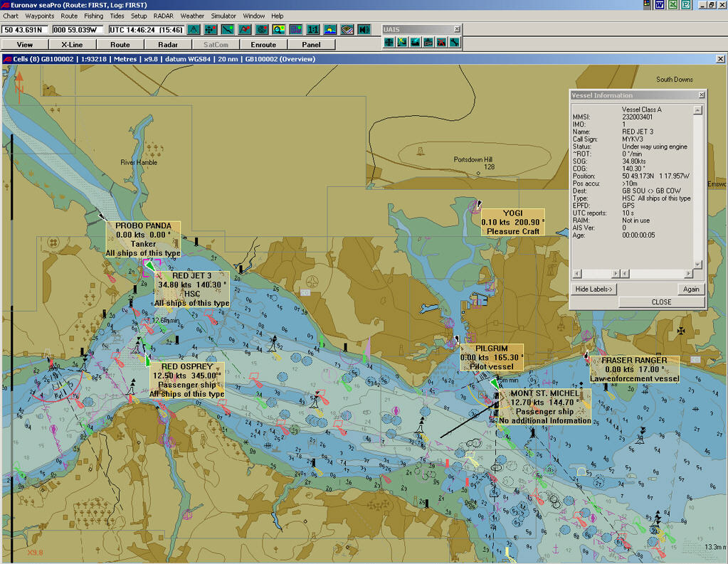
Task: Click the rightmost horizontal scroll arrow in Vessel Information
Action: [x=689, y=273]
